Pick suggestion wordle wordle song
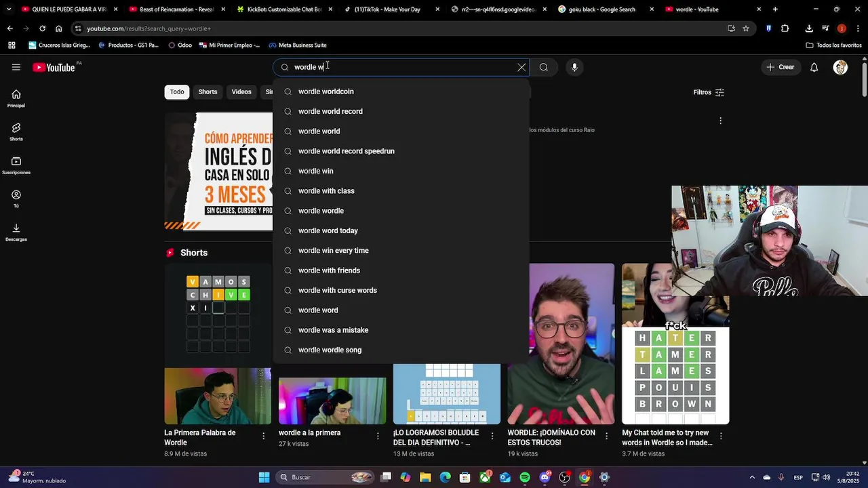868x488 pixels. [401, 350]
